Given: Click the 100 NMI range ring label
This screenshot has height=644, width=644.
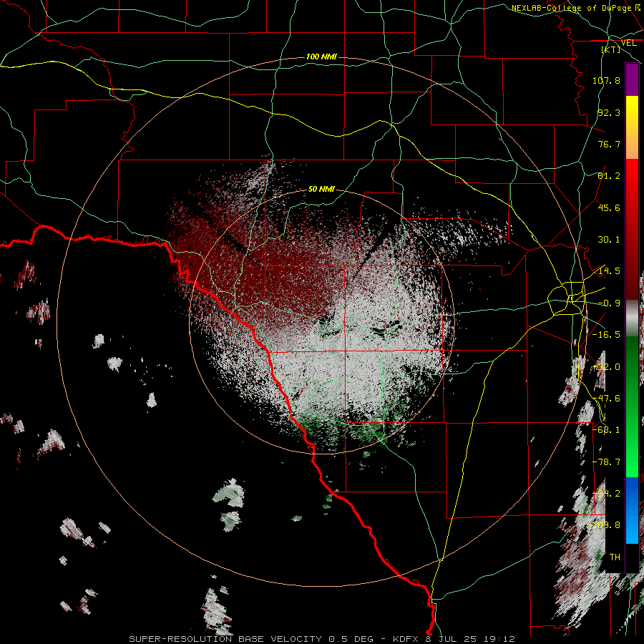Looking at the screenshot, I should click(321, 57).
